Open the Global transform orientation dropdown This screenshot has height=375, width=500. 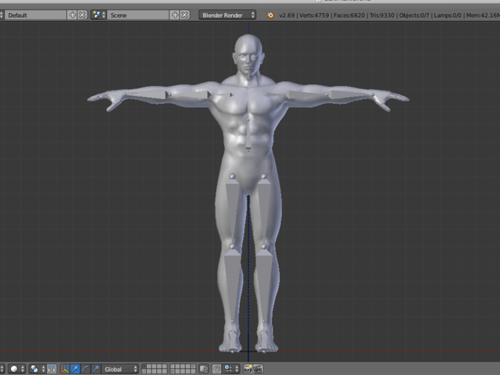pos(120,369)
